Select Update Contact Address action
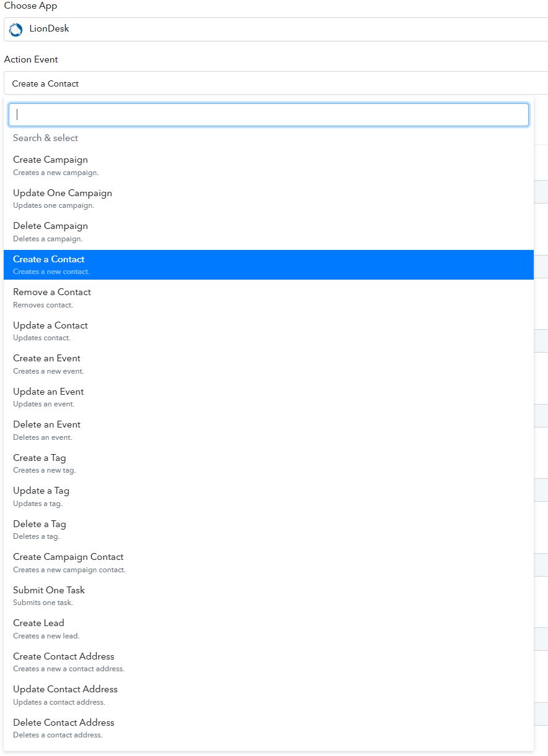Image resolution: width=548 pixels, height=756 pixels. coord(269,695)
